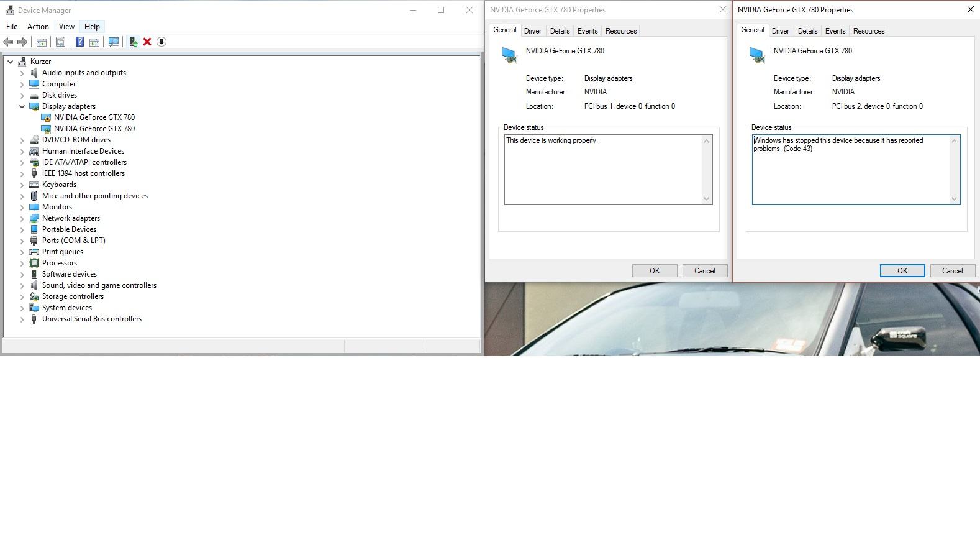Scan for hardware changes monitor icon
Viewport: 980px width, 537px height.
[114, 42]
